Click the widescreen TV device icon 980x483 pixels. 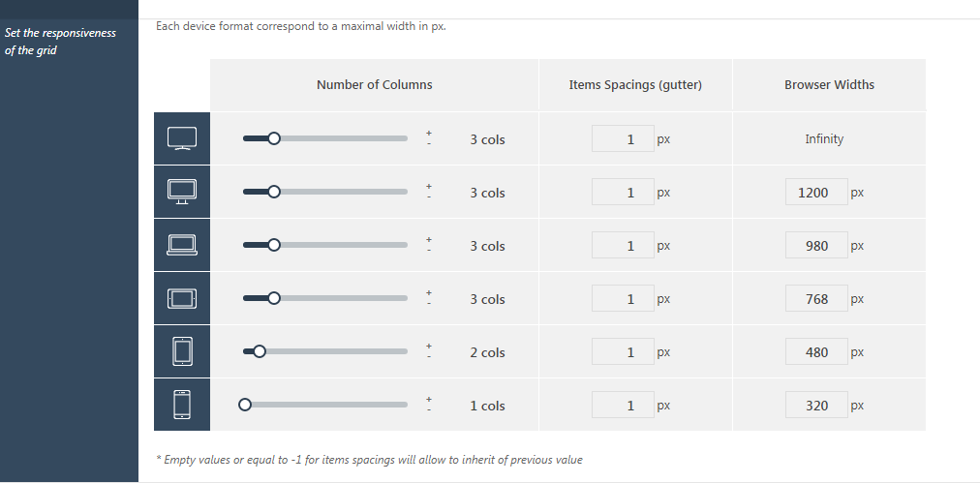pyautogui.click(x=182, y=138)
